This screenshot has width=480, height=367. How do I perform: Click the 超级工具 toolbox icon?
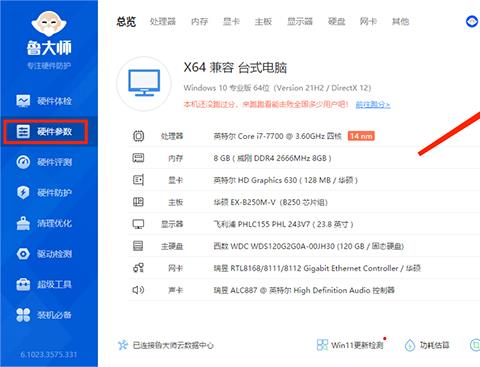point(23,284)
